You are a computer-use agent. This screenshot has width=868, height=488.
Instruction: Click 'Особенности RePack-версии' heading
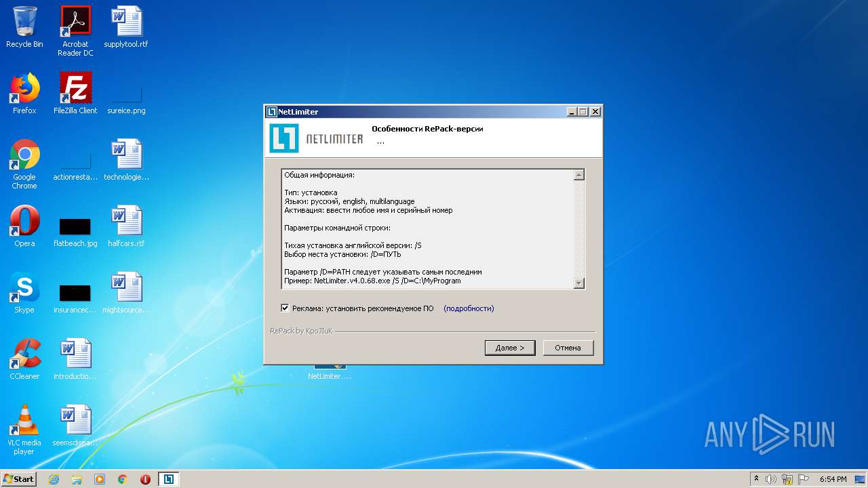tap(427, 129)
